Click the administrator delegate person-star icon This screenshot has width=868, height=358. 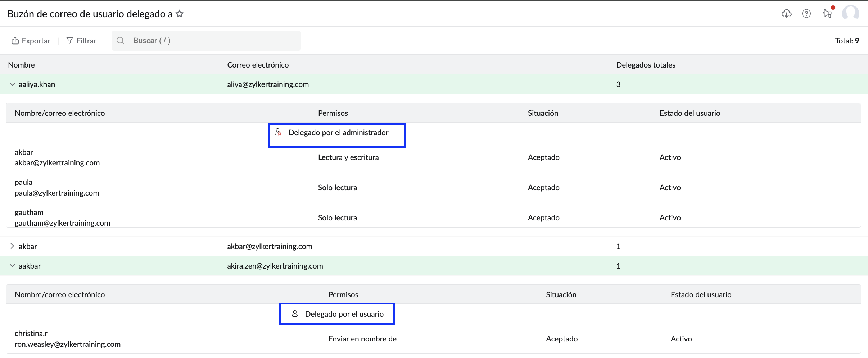pyautogui.click(x=279, y=132)
